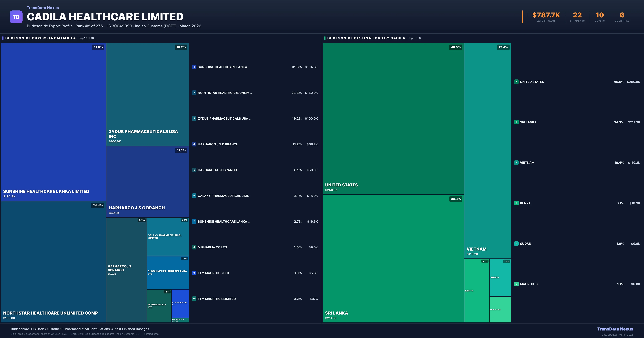Select the rank 8 badge beside M PHARMA CO LTD
Image resolution: width=644 pixels, height=338 pixels.
coord(194,247)
